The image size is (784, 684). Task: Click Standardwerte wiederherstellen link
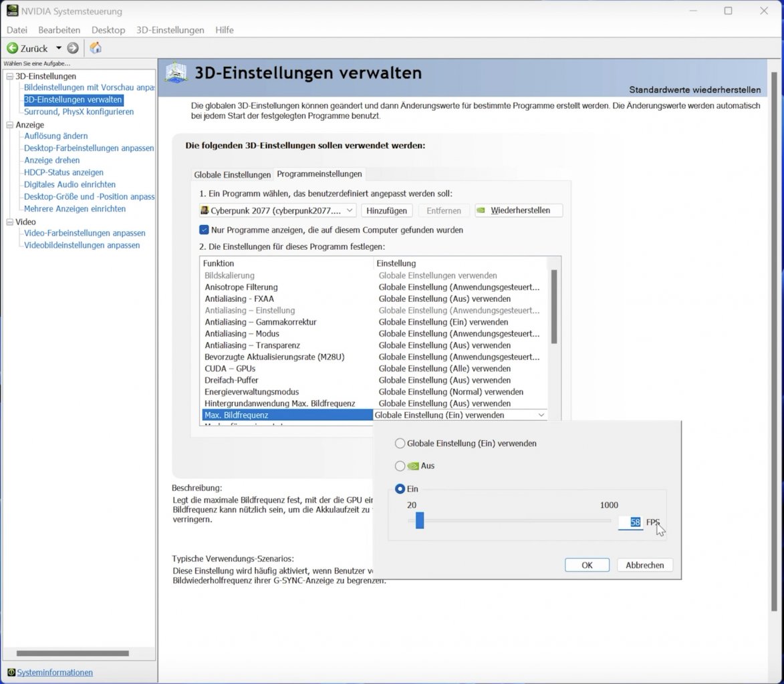coord(694,90)
